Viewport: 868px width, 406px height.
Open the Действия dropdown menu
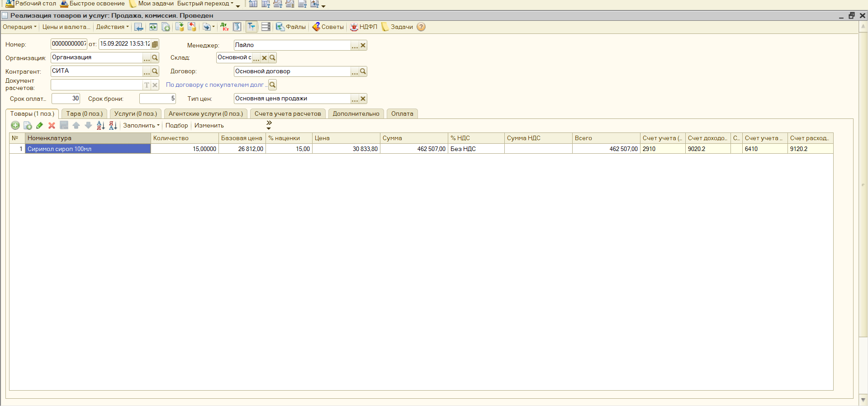point(112,27)
